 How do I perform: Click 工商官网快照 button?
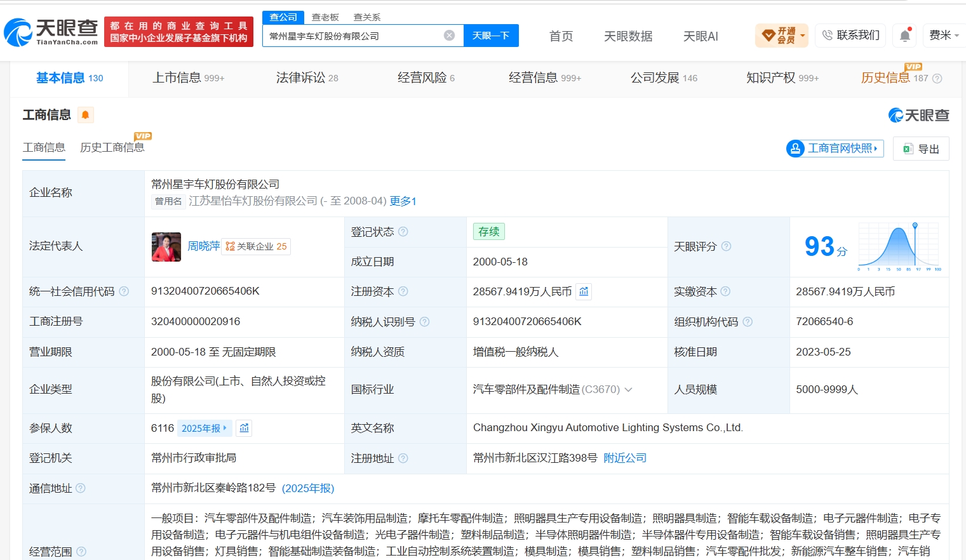(x=835, y=149)
